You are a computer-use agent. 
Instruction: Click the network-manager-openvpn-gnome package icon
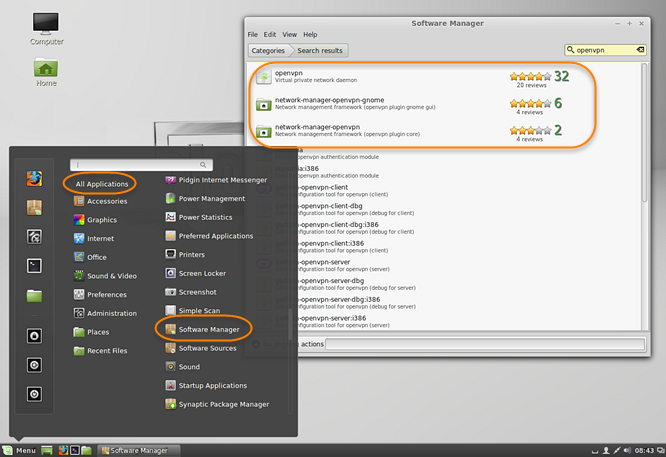(264, 104)
